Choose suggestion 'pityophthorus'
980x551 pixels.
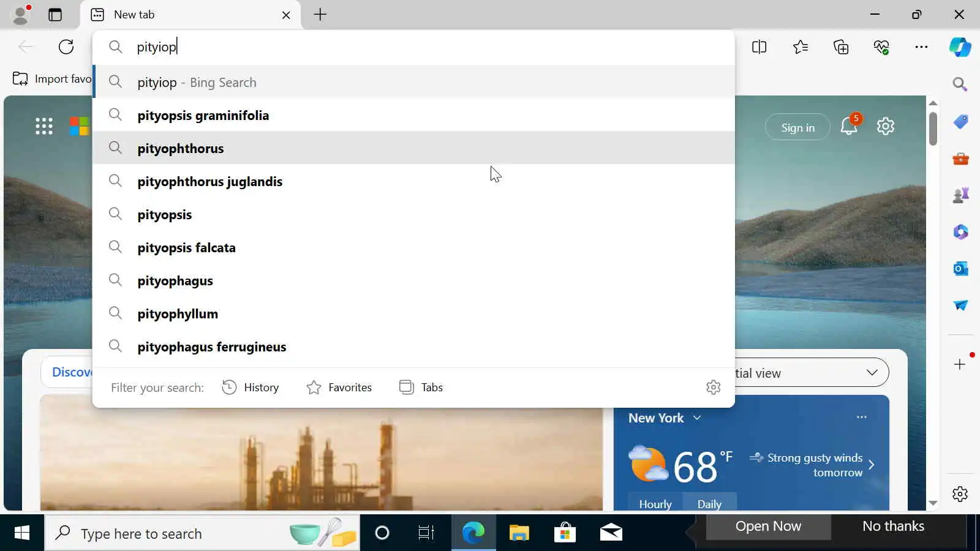(x=413, y=148)
